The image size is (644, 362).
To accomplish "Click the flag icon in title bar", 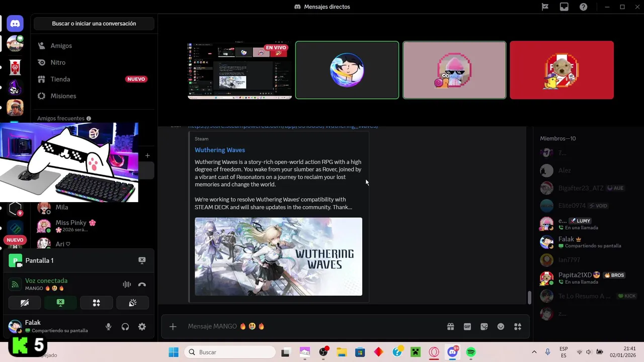I will point(545,7).
